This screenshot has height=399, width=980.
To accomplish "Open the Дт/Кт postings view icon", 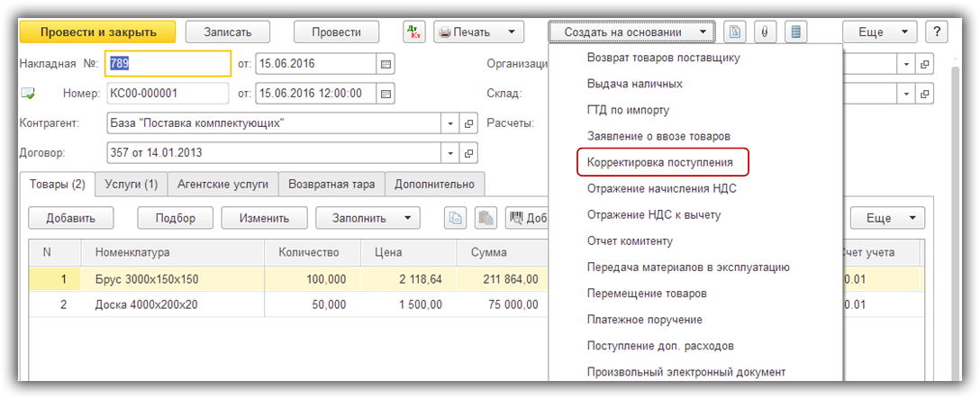I will pos(414,32).
